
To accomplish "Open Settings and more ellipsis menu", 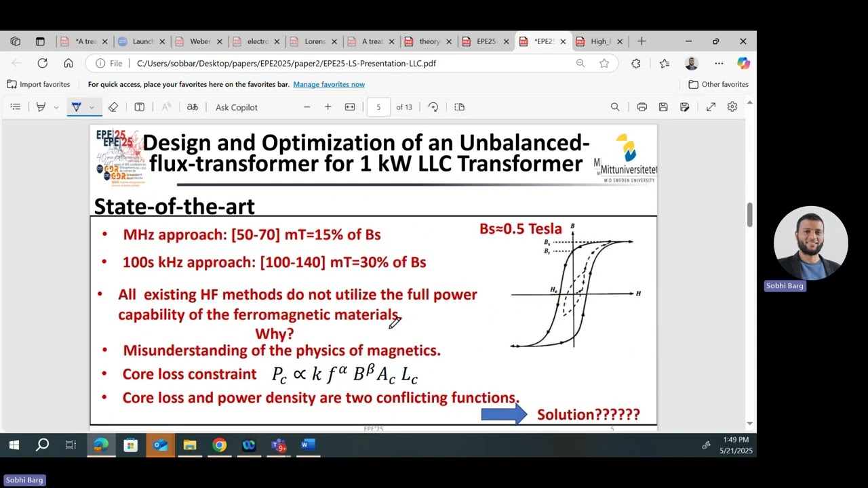I will pyautogui.click(x=719, y=63).
